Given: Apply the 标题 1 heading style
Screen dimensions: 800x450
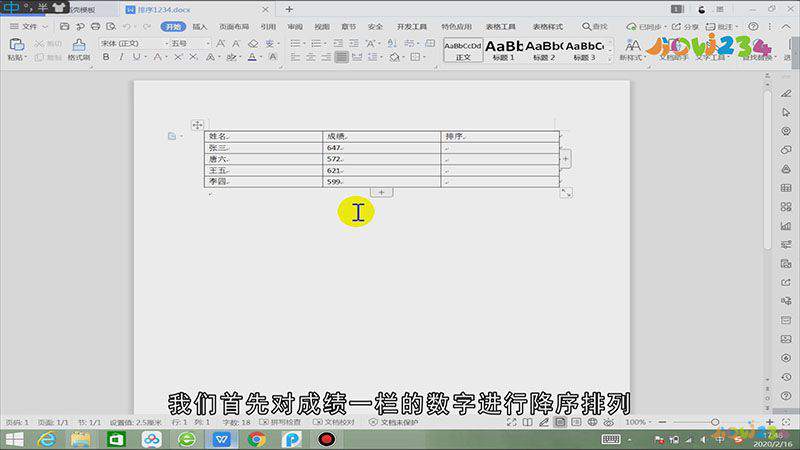Looking at the screenshot, I should point(503,50).
